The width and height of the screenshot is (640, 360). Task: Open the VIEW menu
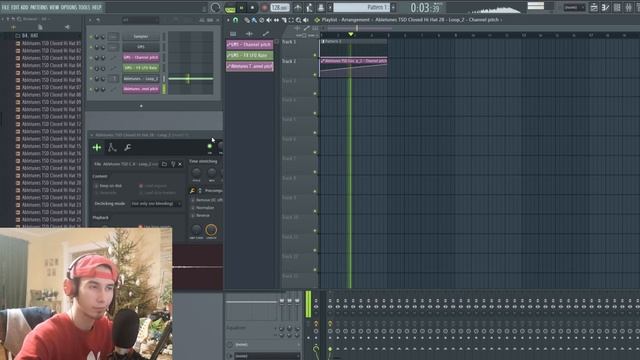[x=54, y=7]
